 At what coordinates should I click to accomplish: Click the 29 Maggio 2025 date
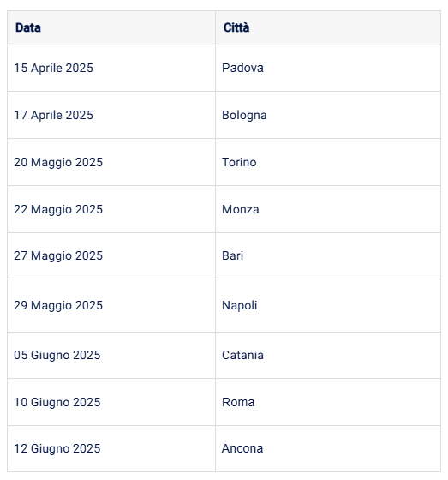[58, 305]
